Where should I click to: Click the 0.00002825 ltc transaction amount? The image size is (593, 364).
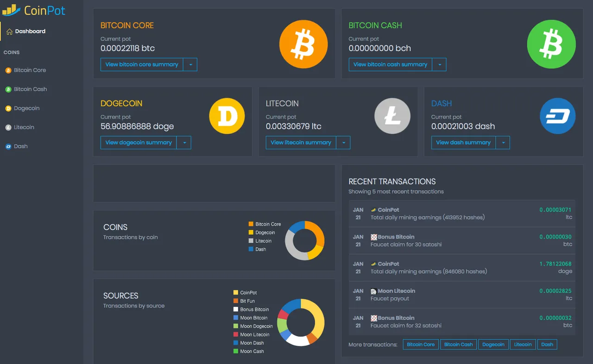(555, 291)
